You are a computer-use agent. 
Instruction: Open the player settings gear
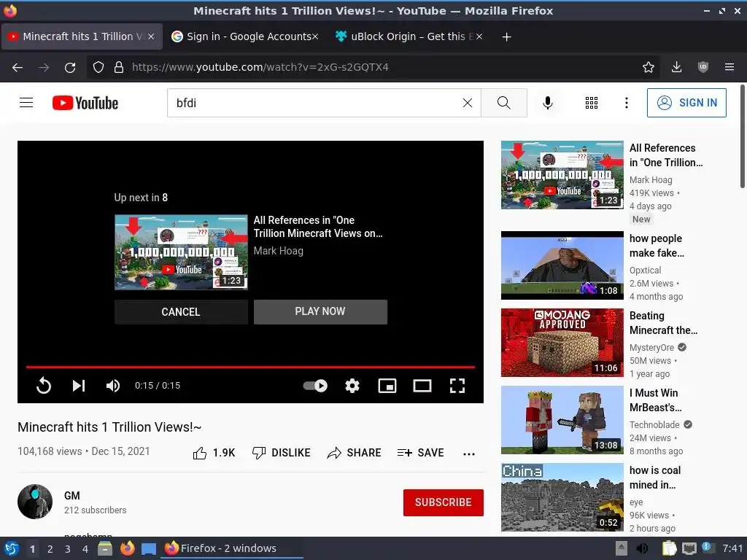(x=352, y=385)
